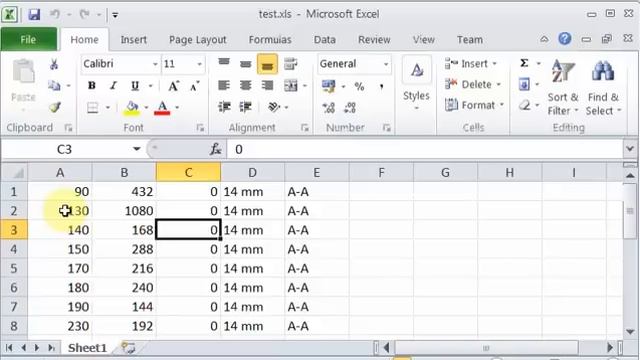Click Decrease Decimal icon

click(x=350, y=107)
